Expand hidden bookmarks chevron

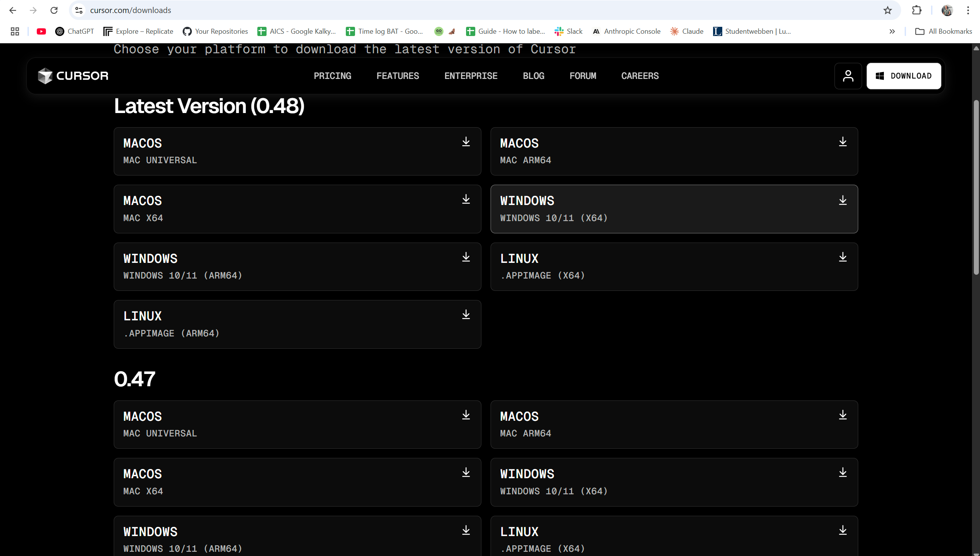(892, 31)
